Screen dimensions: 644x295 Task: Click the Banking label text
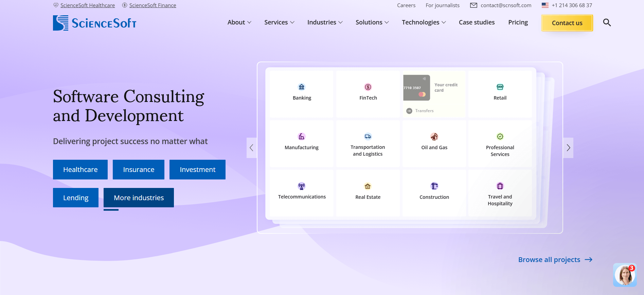[302, 98]
